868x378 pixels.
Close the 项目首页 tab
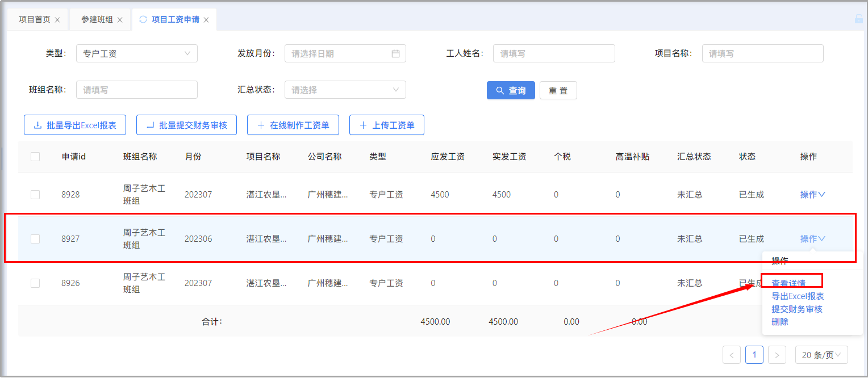tap(57, 20)
